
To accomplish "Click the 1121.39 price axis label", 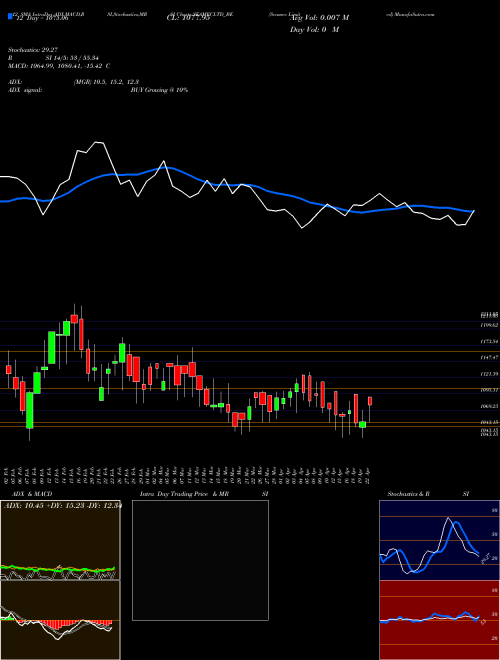I will [x=489, y=374].
